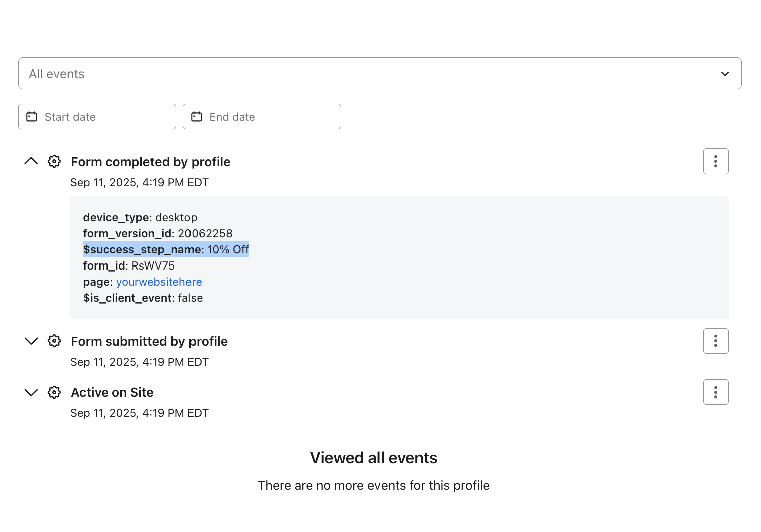Expand the Active on Site event

[x=31, y=392]
